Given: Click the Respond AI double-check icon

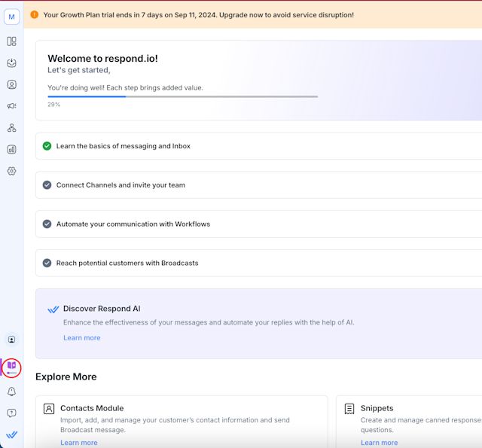Looking at the screenshot, I should pyautogui.click(x=53, y=309).
